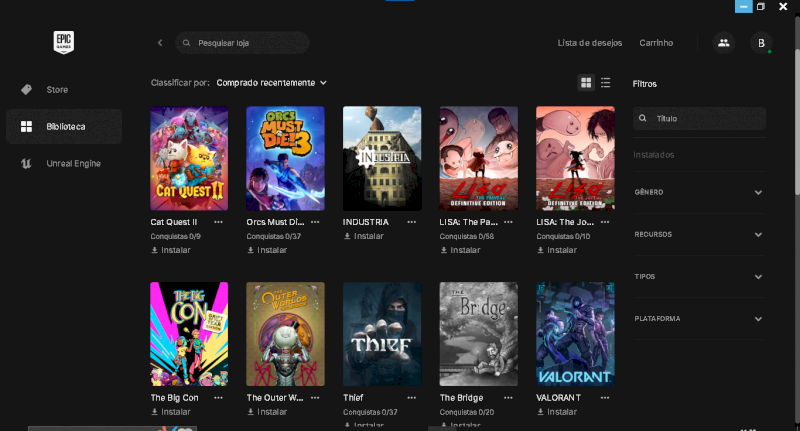Open Cat Quest II three-dot options menu

(x=218, y=222)
